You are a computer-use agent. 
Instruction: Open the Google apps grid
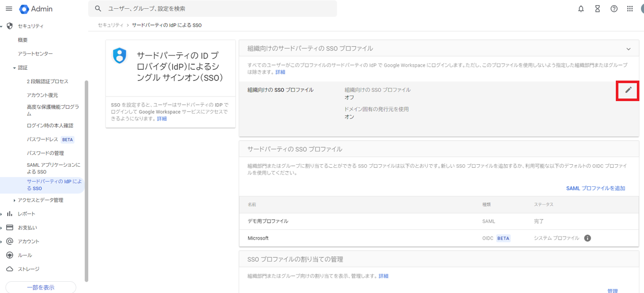630,9
